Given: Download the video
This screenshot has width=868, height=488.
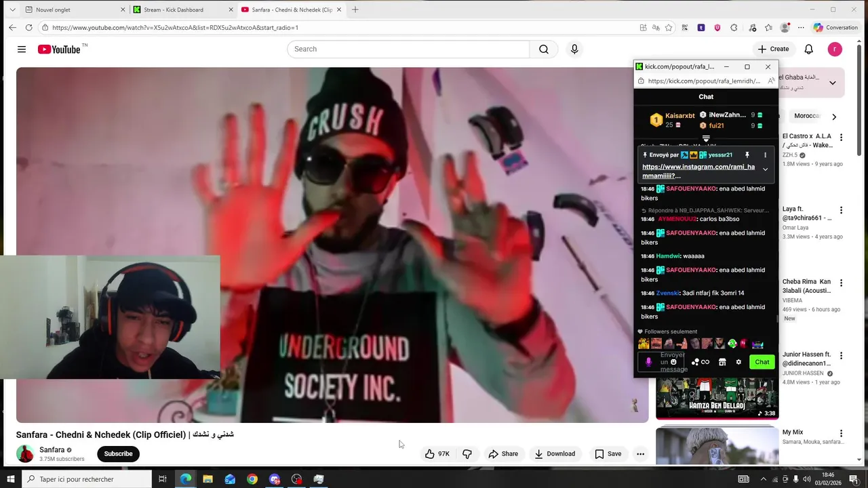Looking at the screenshot, I should tap(555, 454).
